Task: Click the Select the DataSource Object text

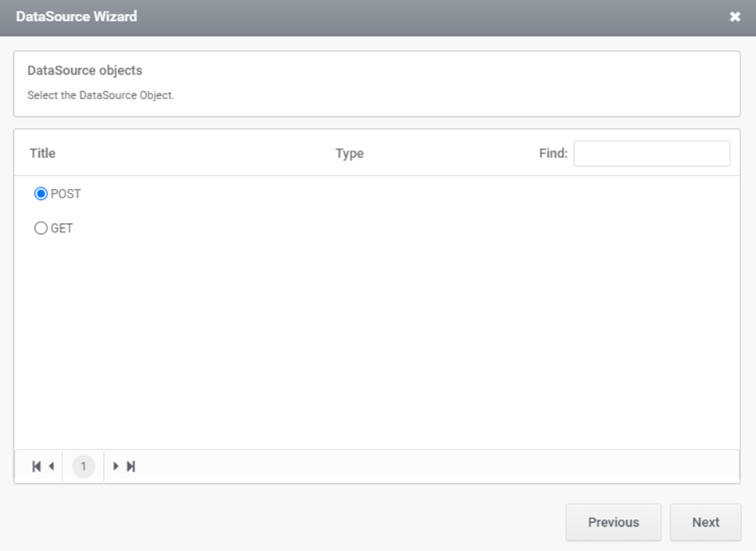Action: pyautogui.click(x=101, y=95)
